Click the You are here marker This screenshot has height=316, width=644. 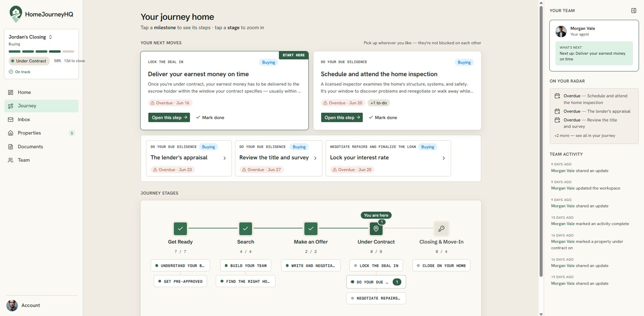point(376,215)
